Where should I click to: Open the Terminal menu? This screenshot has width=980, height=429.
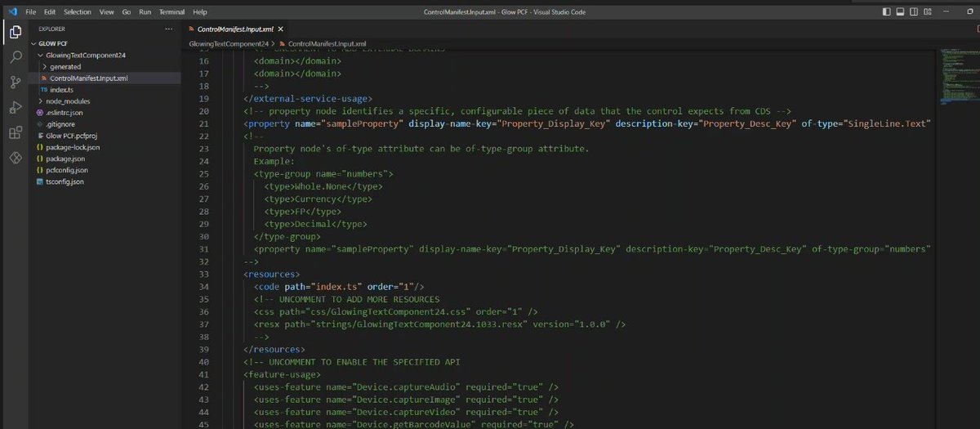point(171,12)
